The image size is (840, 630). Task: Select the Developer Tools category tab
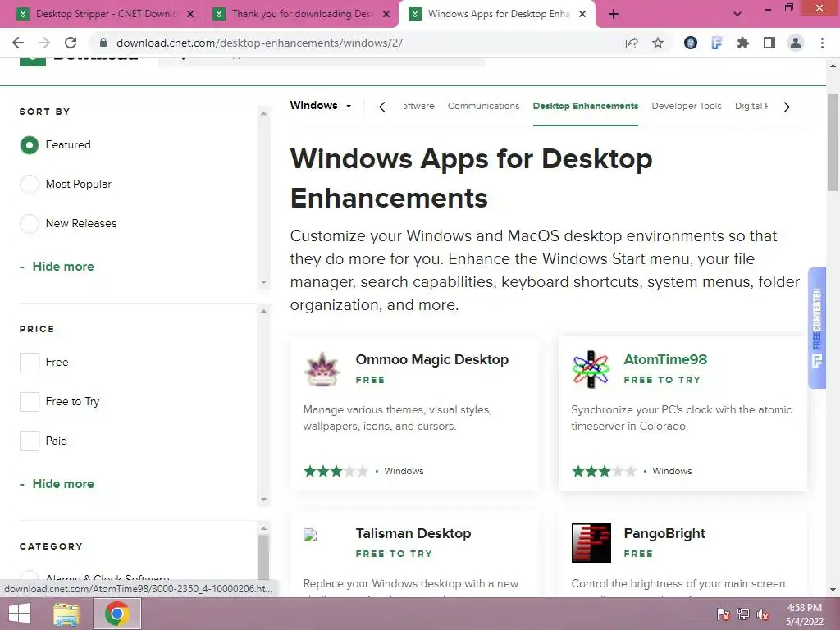click(x=687, y=106)
